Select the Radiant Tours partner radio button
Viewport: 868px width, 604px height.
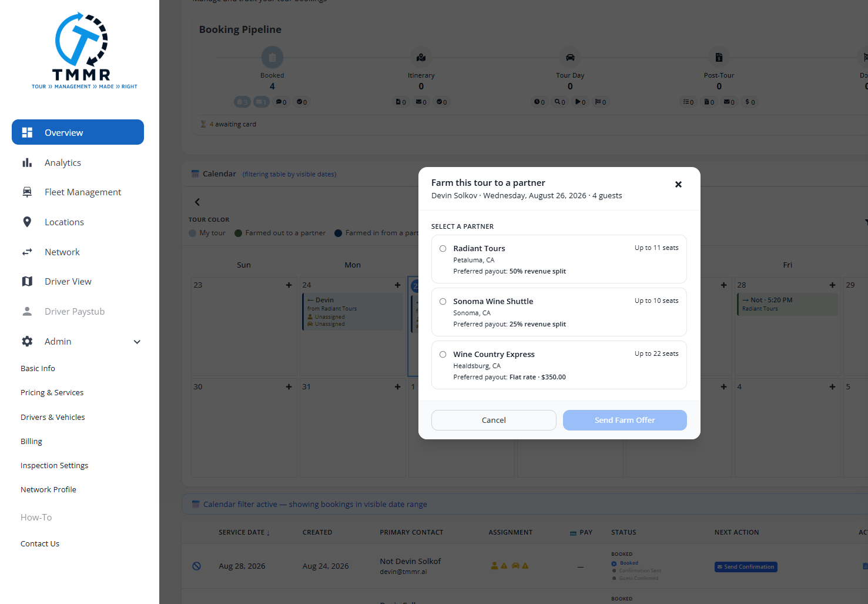443,249
